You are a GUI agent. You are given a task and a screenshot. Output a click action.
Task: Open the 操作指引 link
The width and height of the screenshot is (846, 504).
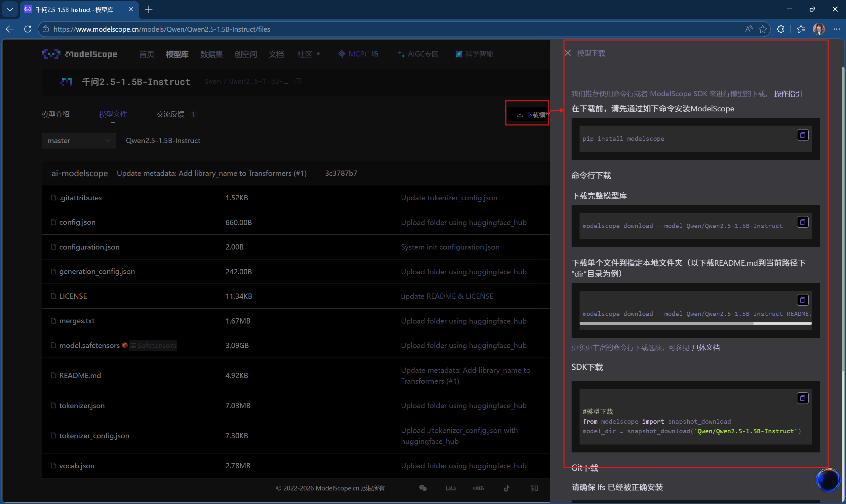click(788, 94)
